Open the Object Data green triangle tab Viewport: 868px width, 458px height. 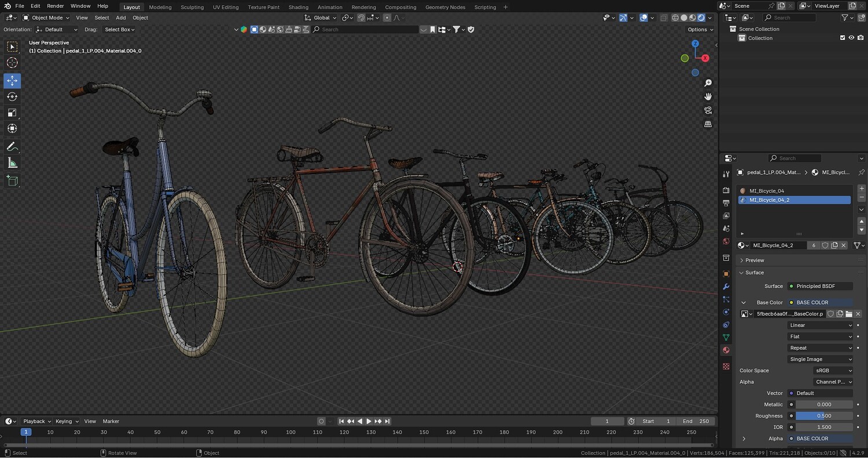click(x=726, y=337)
